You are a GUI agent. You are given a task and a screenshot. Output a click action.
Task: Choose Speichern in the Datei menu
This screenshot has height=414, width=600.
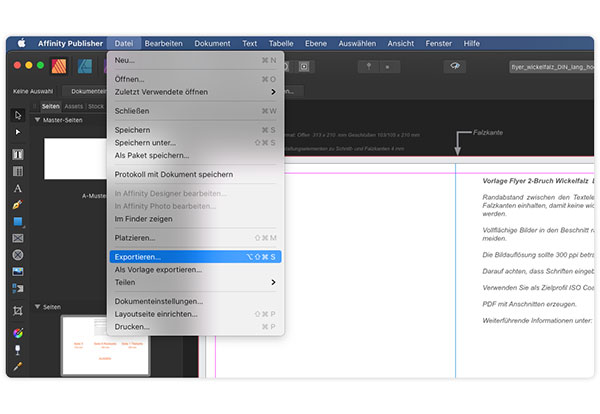coord(195,130)
